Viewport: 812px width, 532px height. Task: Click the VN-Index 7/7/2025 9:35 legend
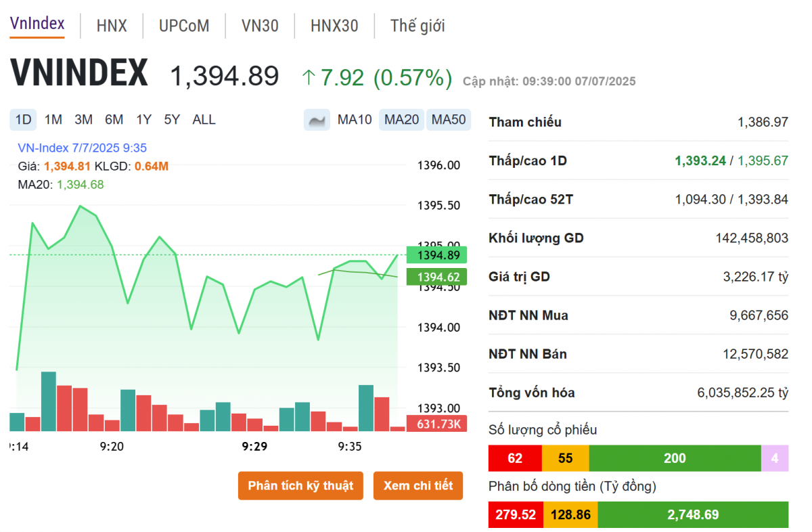tap(82, 148)
